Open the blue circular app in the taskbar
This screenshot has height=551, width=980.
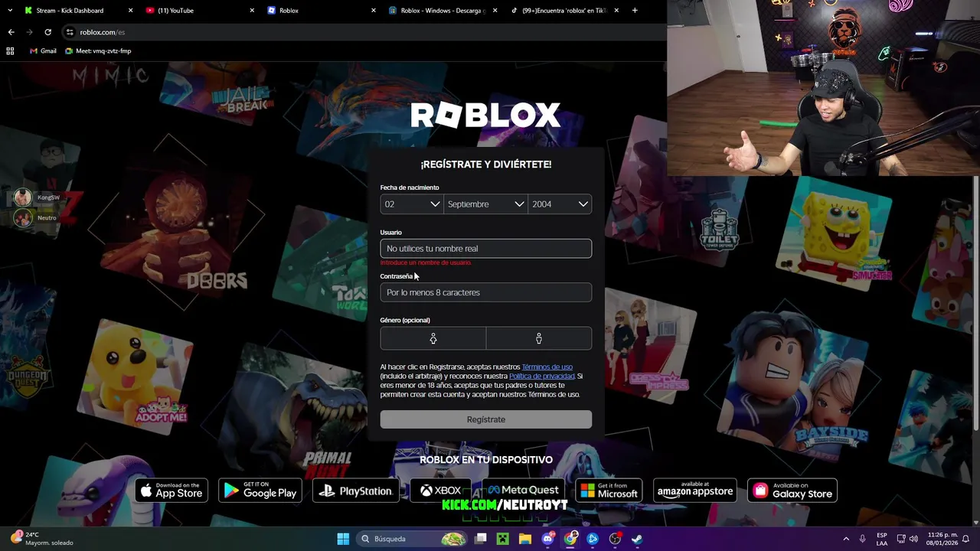(593, 539)
